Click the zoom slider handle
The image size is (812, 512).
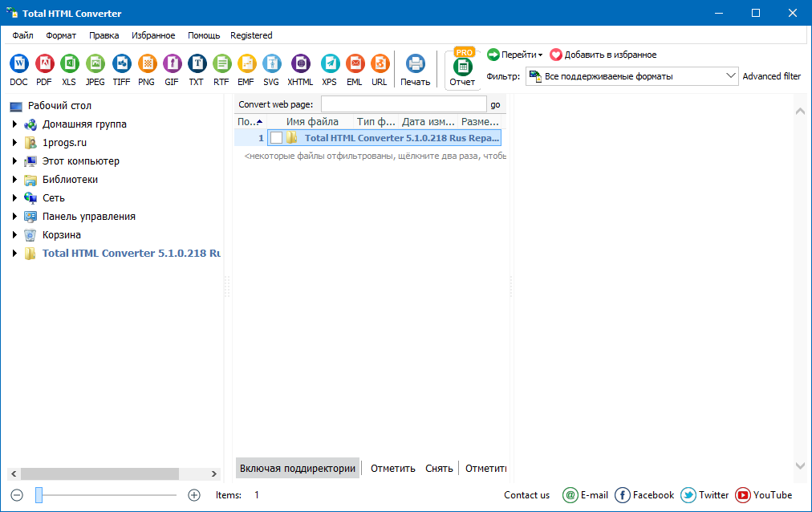pyautogui.click(x=39, y=495)
